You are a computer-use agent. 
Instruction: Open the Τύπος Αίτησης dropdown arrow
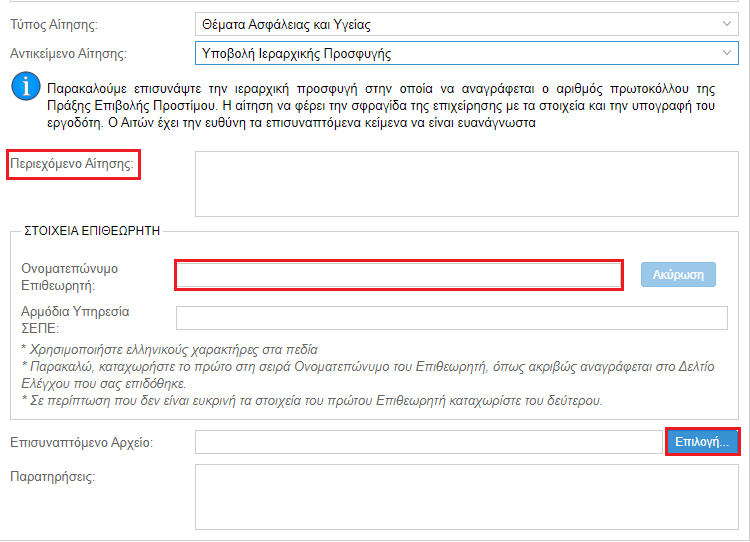[x=727, y=24]
